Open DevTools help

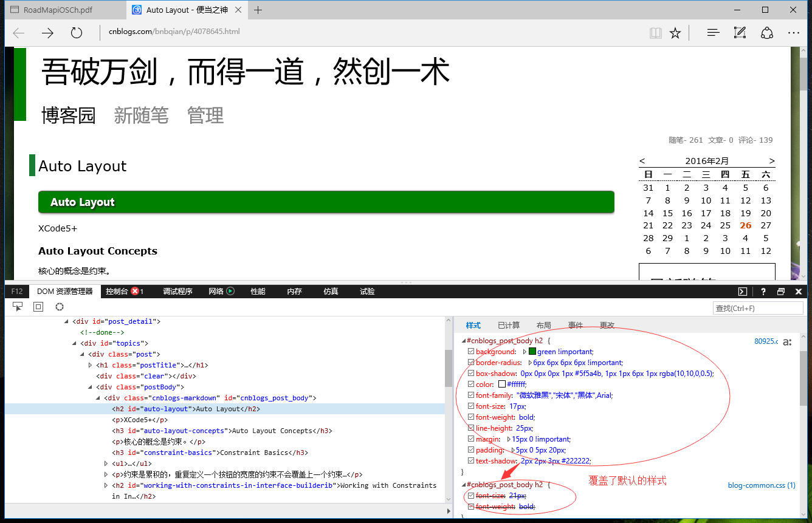(763, 292)
